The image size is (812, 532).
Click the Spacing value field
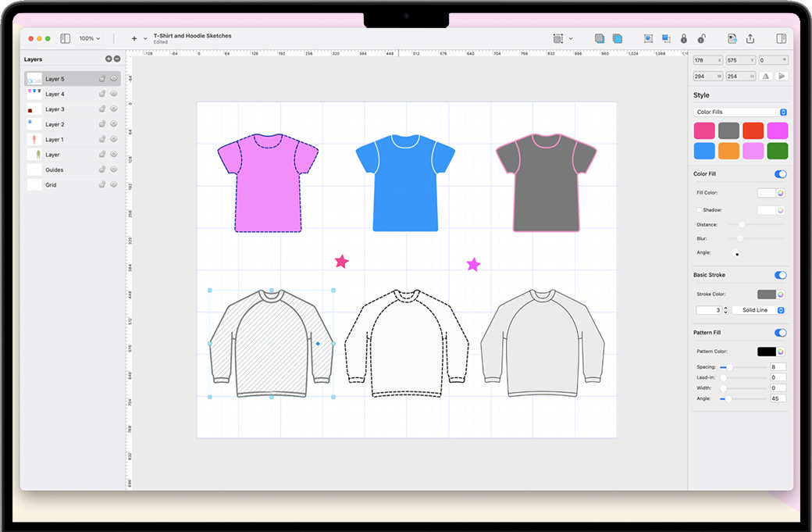(x=777, y=367)
